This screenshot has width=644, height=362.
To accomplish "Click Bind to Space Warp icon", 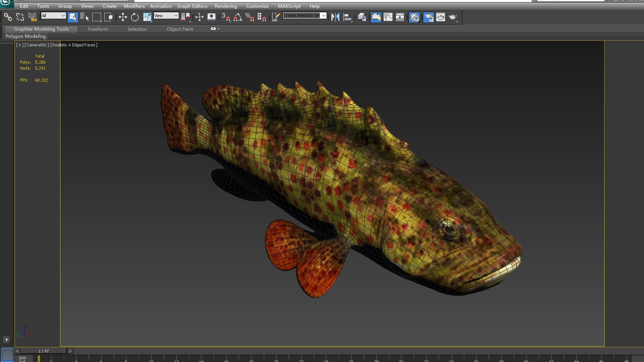I will 32,17.
